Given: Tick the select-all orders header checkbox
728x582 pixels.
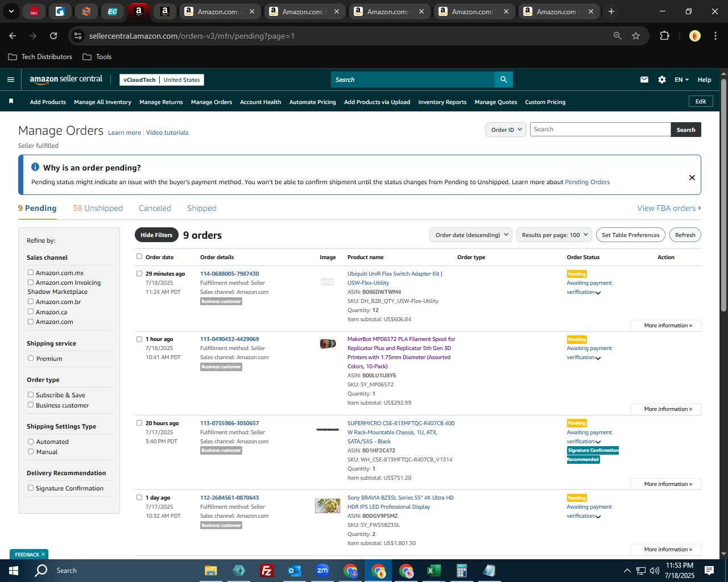Looking at the screenshot, I should point(139,256).
